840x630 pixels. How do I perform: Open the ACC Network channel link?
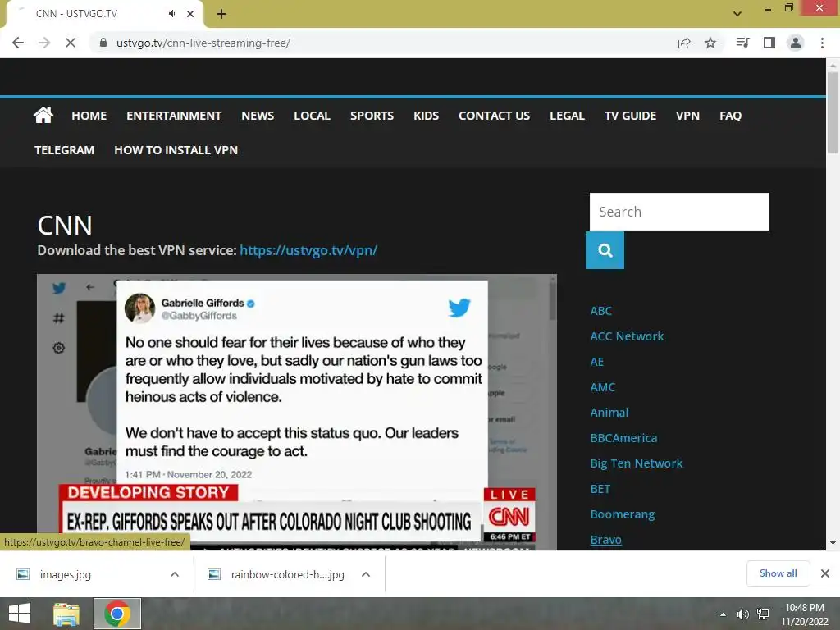pos(627,336)
